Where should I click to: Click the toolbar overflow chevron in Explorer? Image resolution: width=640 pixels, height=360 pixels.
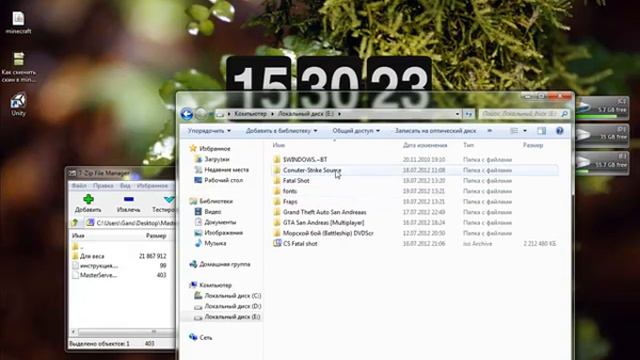489,131
